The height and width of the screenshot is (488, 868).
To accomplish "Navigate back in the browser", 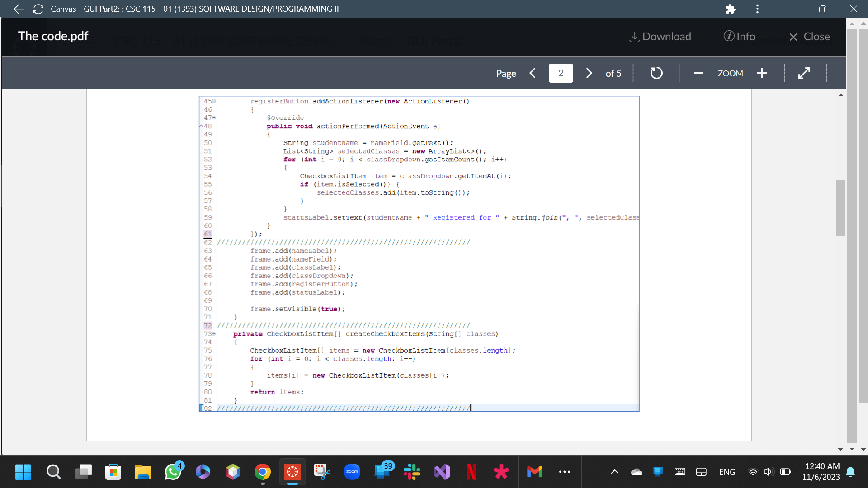I will pos(18,9).
